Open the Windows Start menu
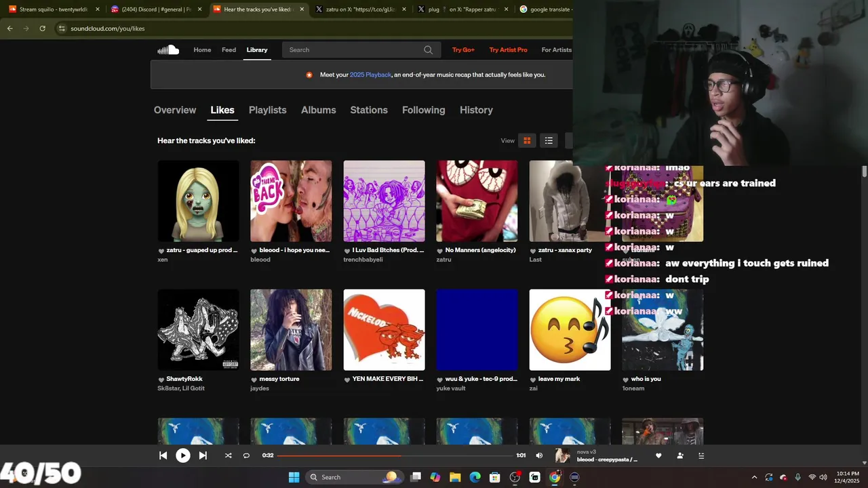The width and height of the screenshot is (868, 488). tap(294, 477)
